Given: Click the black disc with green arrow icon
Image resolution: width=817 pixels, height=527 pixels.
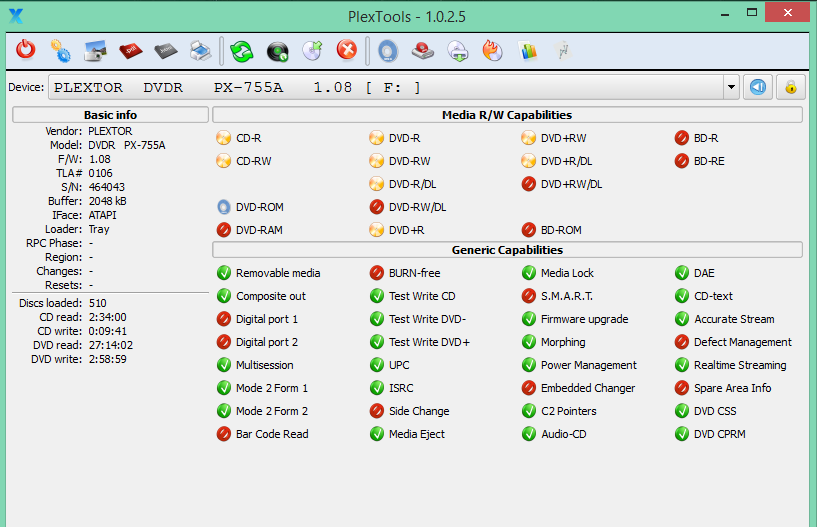Looking at the screenshot, I should click(277, 51).
